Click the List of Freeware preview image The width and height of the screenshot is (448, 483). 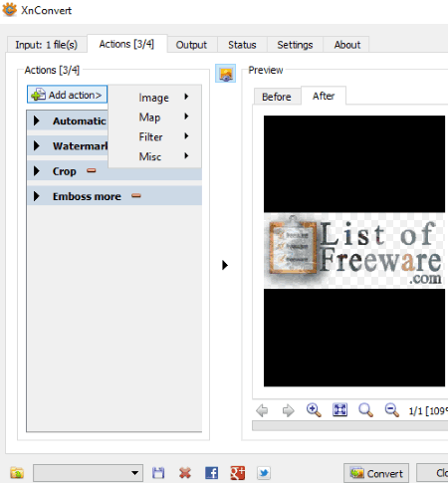[x=354, y=251]
